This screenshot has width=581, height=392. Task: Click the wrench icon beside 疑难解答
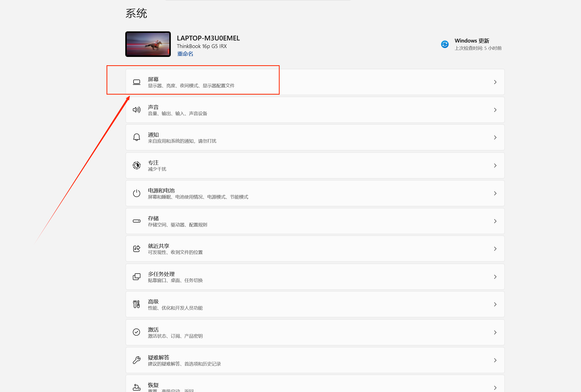[x=137, y=360]
